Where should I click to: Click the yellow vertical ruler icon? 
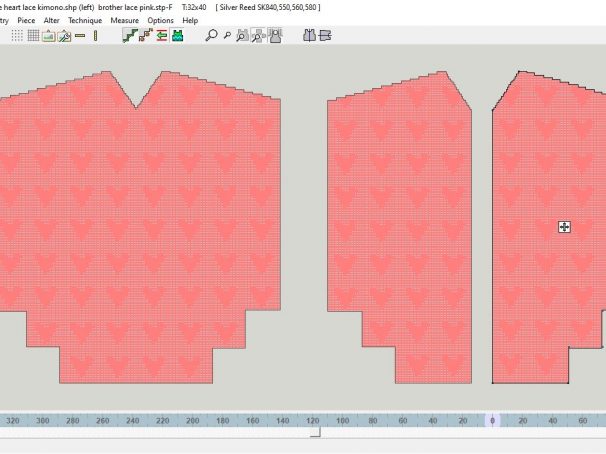point(96,35)
